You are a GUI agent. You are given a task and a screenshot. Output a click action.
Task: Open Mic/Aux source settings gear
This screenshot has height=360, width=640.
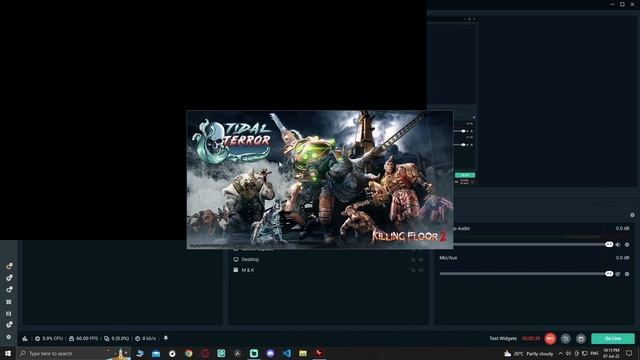pos(627,274)
